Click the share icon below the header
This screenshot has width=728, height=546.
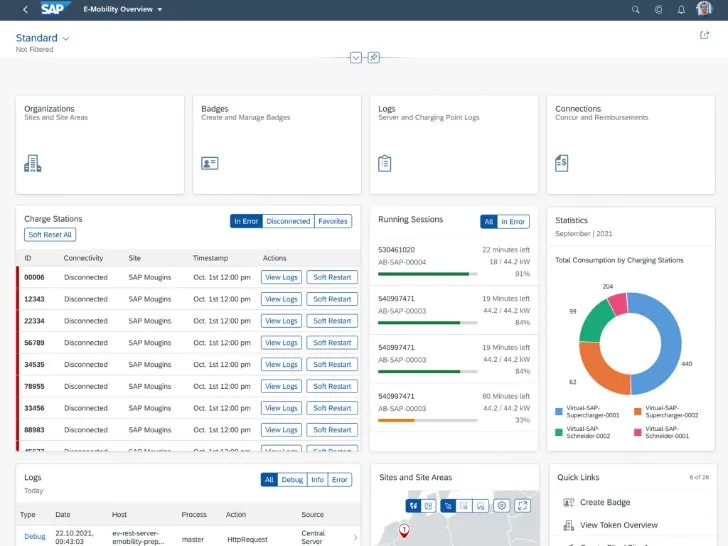704,35
